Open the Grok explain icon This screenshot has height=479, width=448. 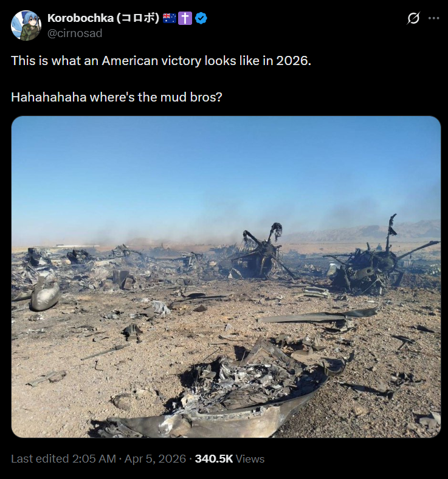coord(413,18)
